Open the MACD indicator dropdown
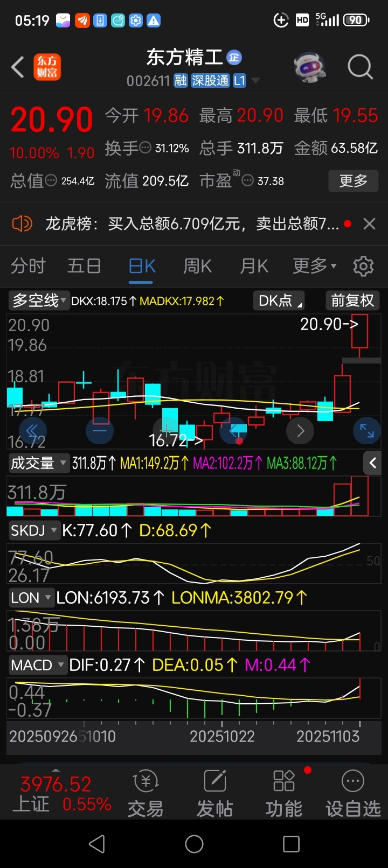This screenshot has width=388, height=868. 38,665
